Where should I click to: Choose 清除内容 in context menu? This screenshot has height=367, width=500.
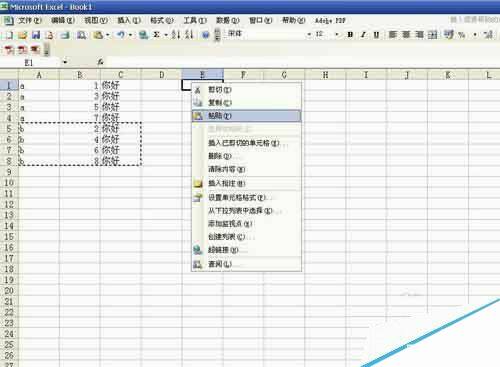pos(247,169)
